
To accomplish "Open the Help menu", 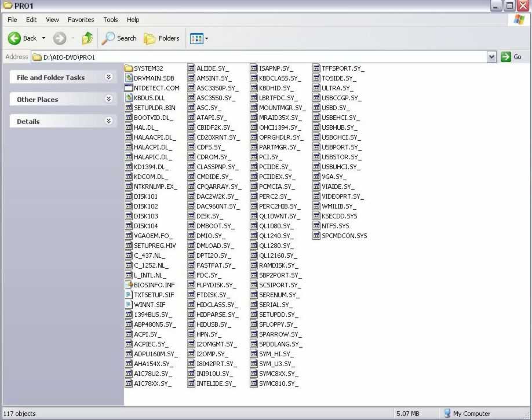I will click(133, 20).
